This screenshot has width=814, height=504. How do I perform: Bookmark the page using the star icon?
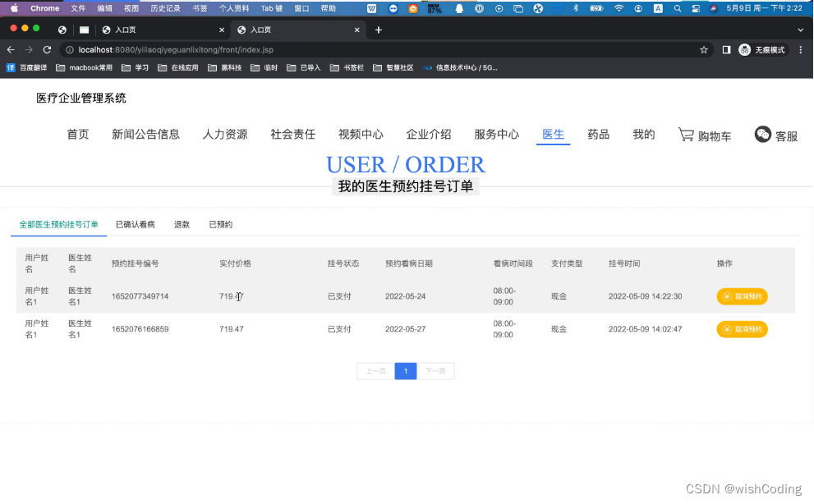click(x=703, y=49)
